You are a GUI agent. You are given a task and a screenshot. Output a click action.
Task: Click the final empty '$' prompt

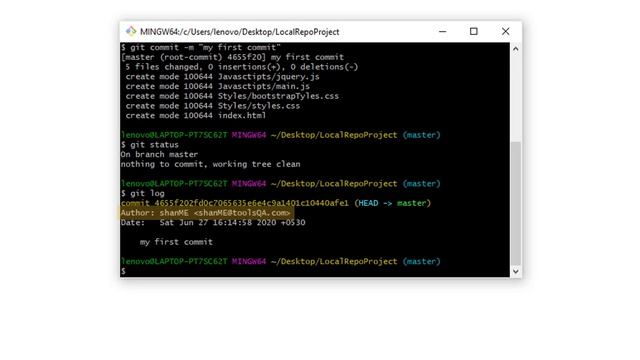(123, 271)
